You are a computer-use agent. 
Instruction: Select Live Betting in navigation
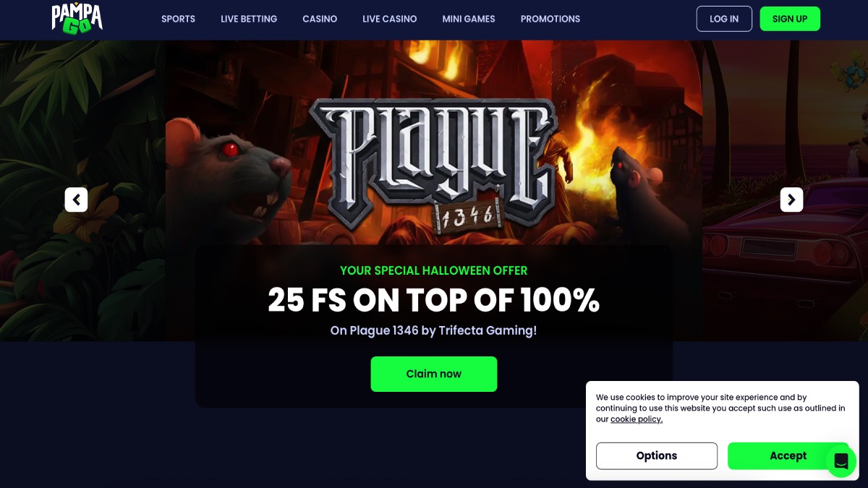click(249, 19)
